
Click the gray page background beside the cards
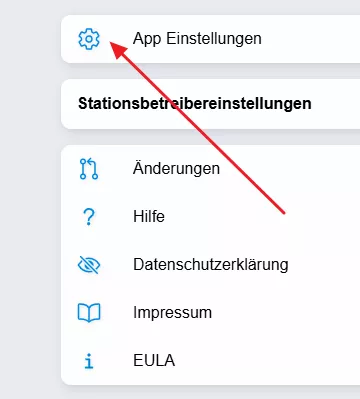click(x=30, y=200)
